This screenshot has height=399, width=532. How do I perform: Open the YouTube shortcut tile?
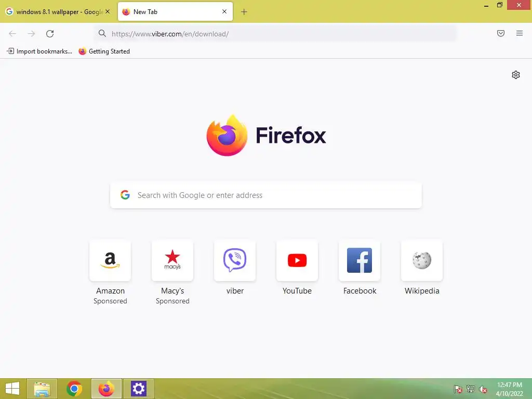(297, 261)
